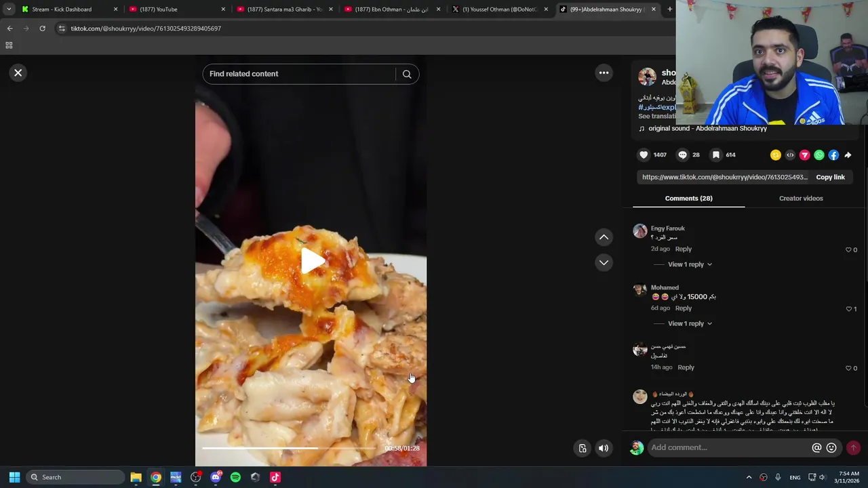
Task: Open the tab search dropdown arrow
Action: tap(8, 9)
